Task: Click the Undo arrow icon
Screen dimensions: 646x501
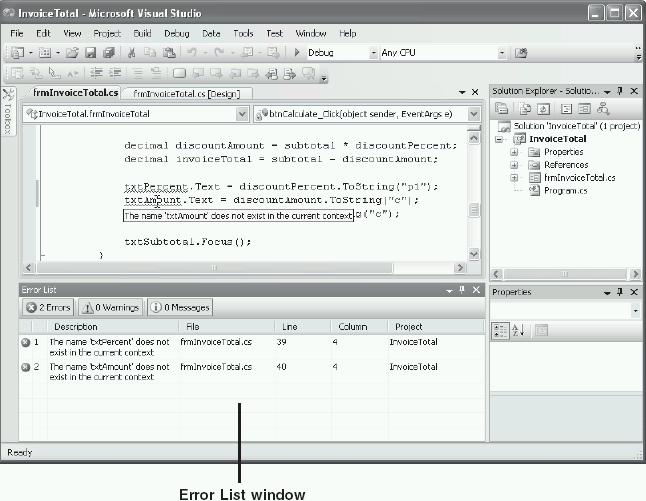Action: [x=192, y=53]
